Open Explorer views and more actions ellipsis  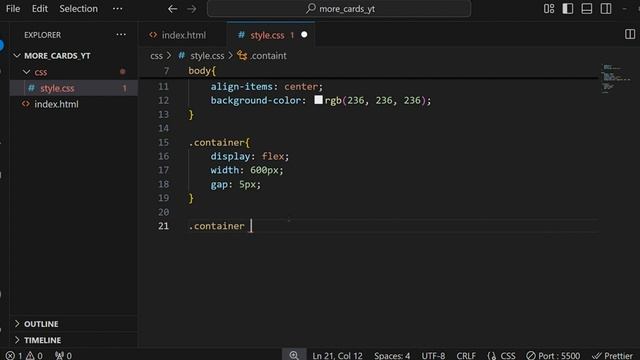point(121,35)
